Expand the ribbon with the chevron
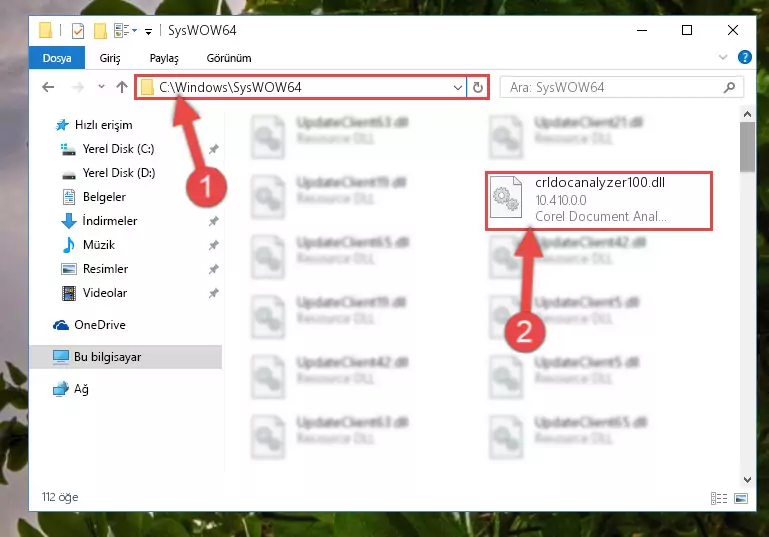The image size is (769, 537). (723, 57)
